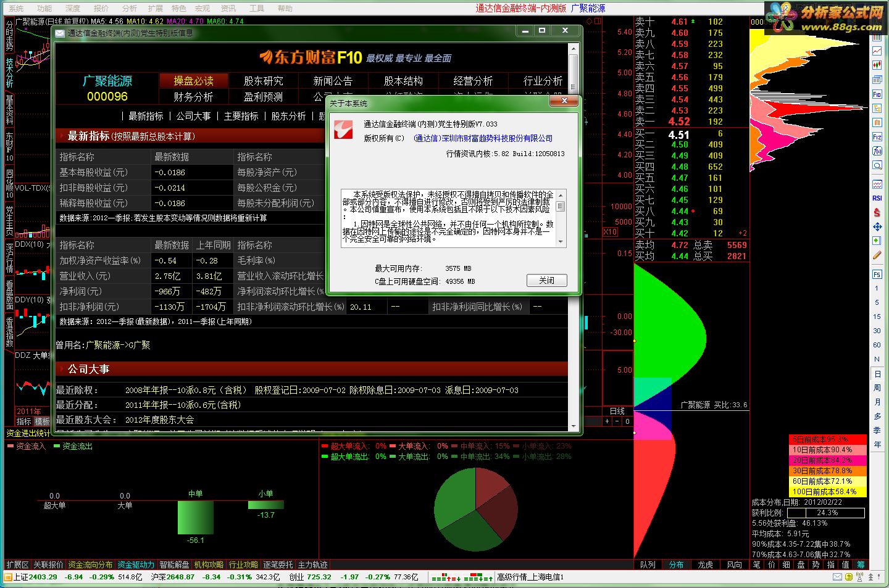Click the 100日前成本 yellow legend swatch

tap(828, 492)
